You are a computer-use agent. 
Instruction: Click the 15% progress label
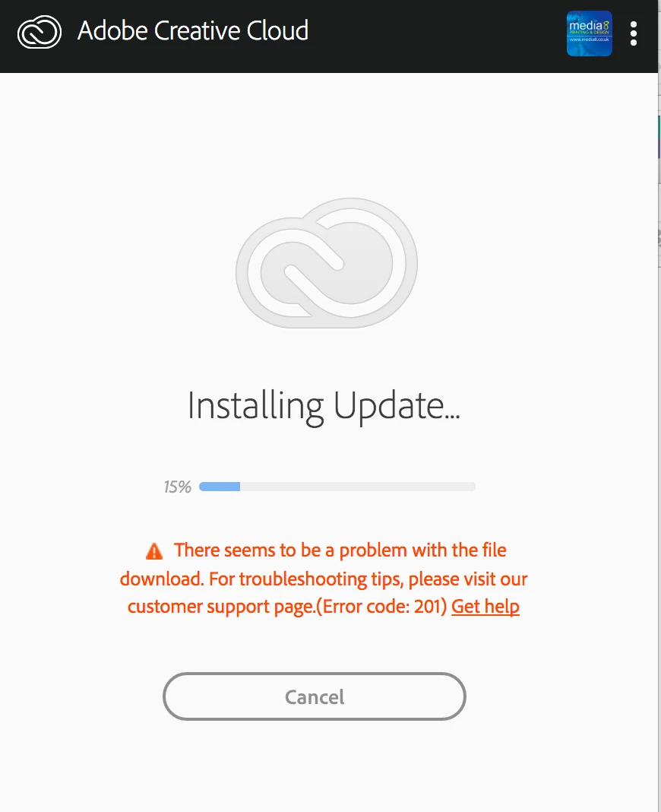177,487
